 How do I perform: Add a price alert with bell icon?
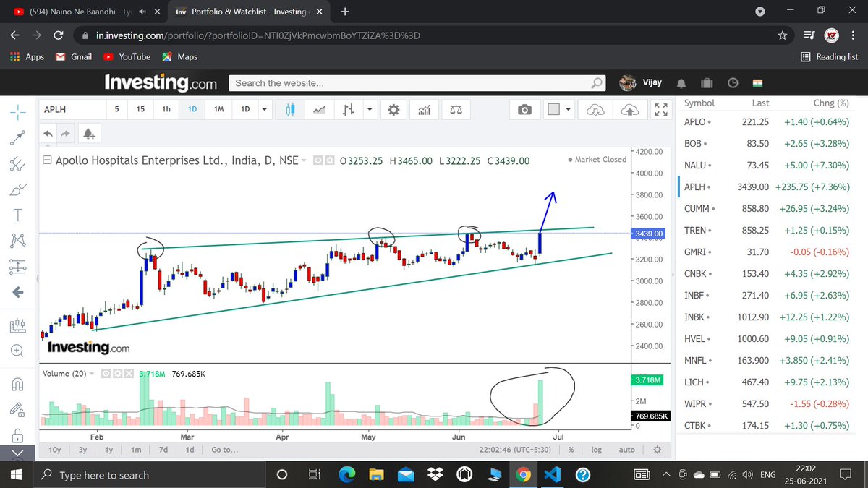pyautogui.click(x=89, y=134)
